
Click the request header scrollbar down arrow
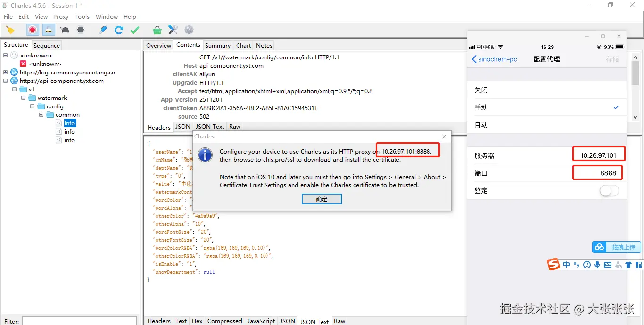click(x=635, y=117)
